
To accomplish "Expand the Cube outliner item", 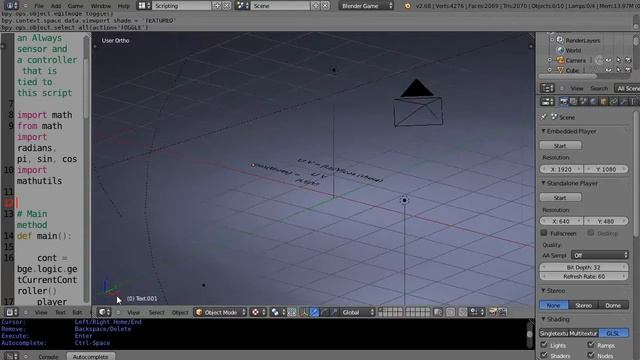I will coord(549,70).
